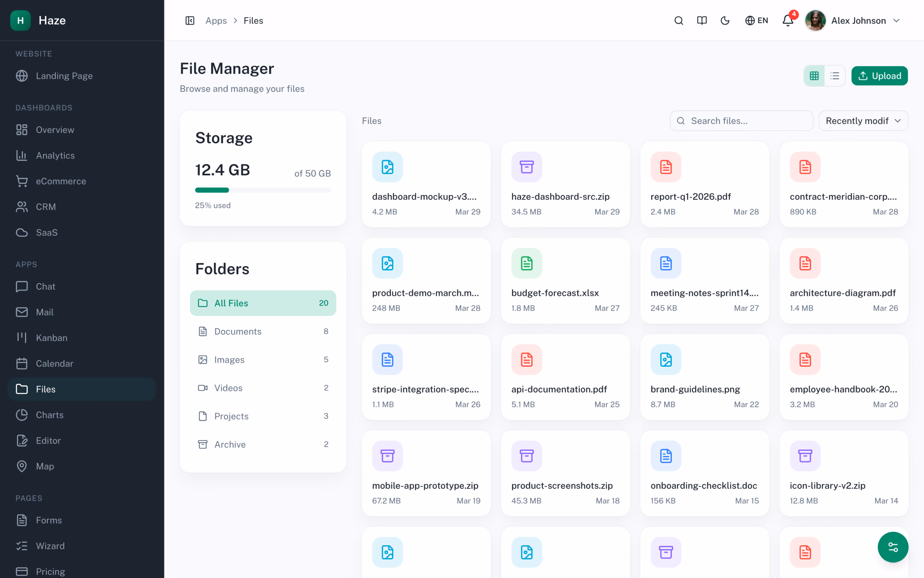Open the Overview dashboard
This screenshot has height=578, width=924.
coord(82,130)
